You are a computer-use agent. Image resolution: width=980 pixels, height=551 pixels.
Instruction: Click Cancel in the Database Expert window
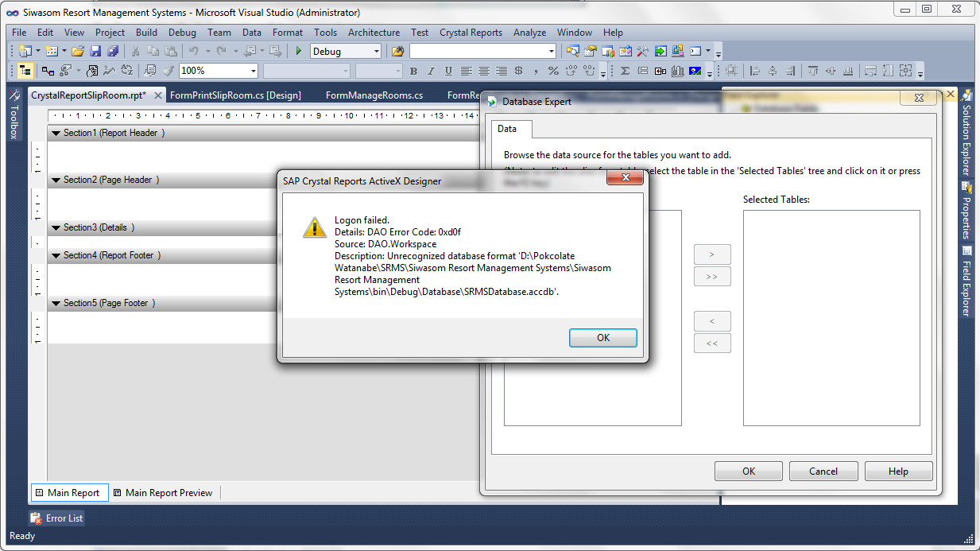pos(823,471)
